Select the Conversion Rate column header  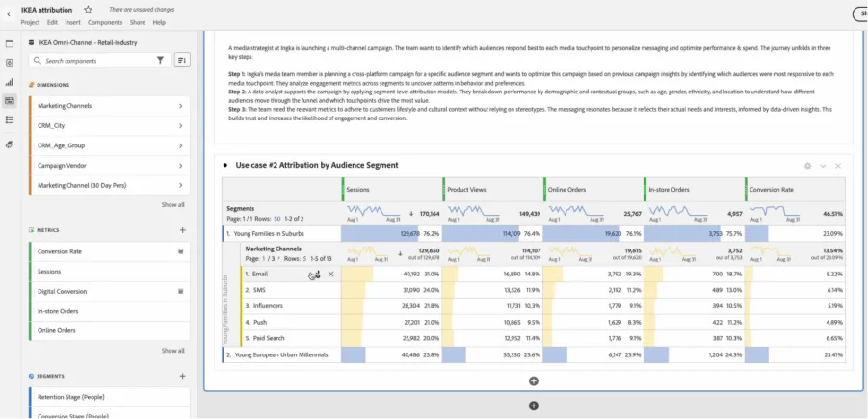pyautogui.click(x=795, y=190)
